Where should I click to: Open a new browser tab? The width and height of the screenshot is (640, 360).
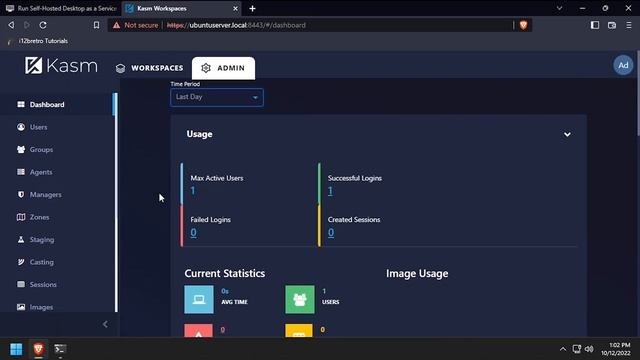pyautogui.click(x=252, y=8)
